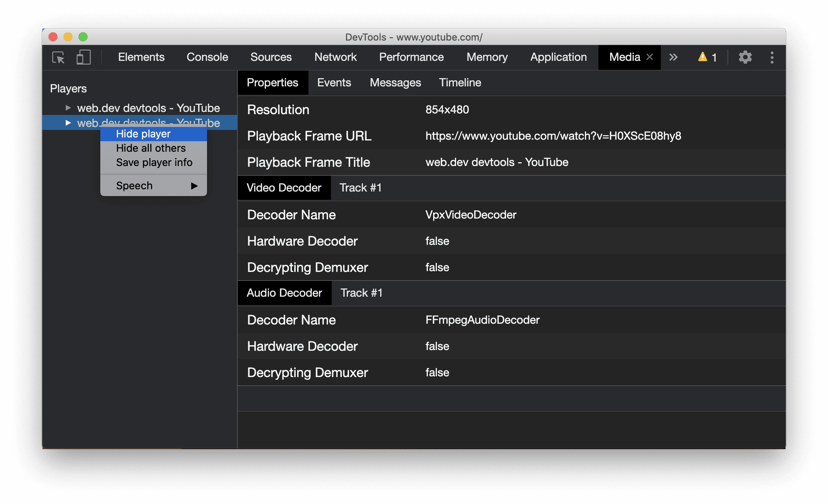Click the Console panel icon
Image resolution: width=828 pixels, height=504 pixels.
[x=208, y=57]
